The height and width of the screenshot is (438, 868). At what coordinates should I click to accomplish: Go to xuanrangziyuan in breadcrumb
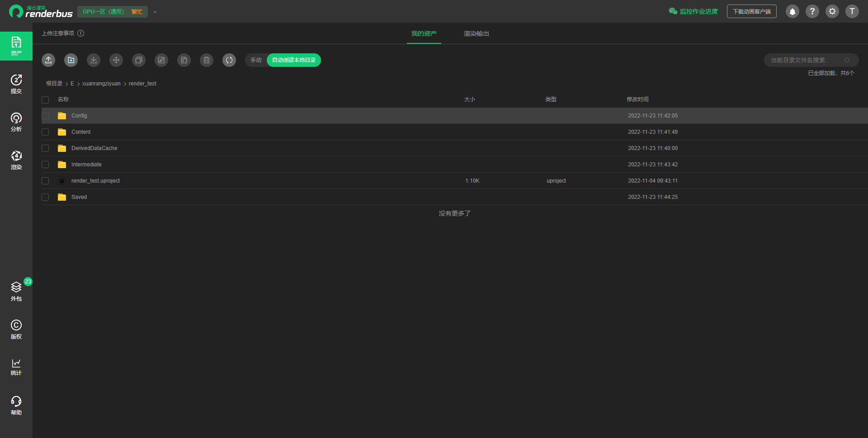[101, 84]
